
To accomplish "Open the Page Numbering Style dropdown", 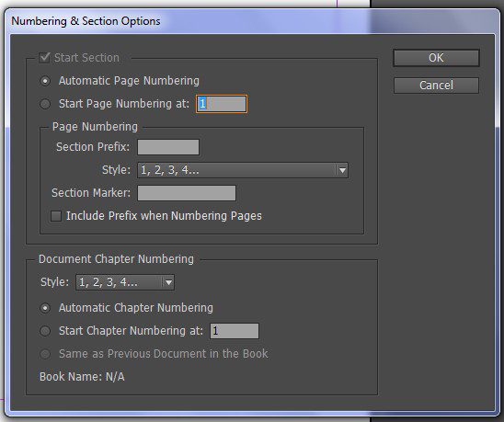I will [x=243, y=170].
